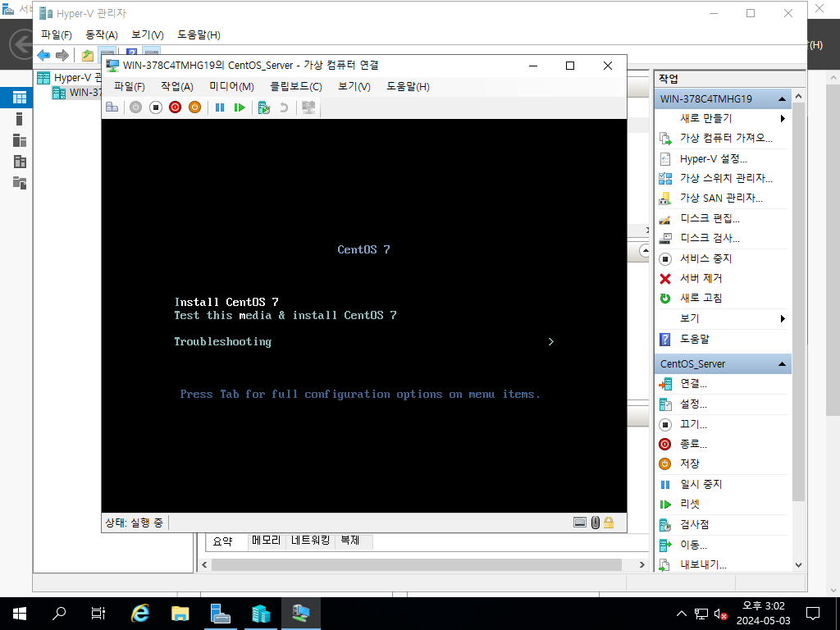The width and height of the screenshot is (840, 630).
Task: Open 파일(F) menu in Hyper-V Manager
Action: click(x=57, y=34)
